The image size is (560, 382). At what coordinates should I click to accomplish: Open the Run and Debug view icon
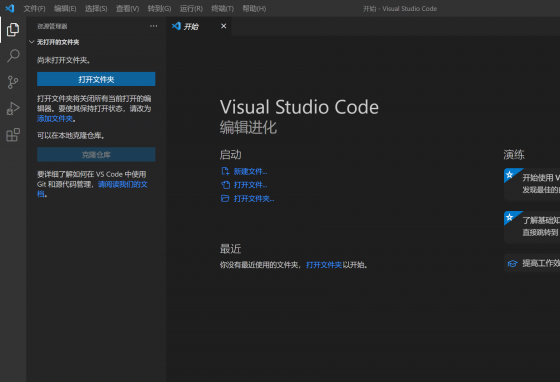point(13,109)
